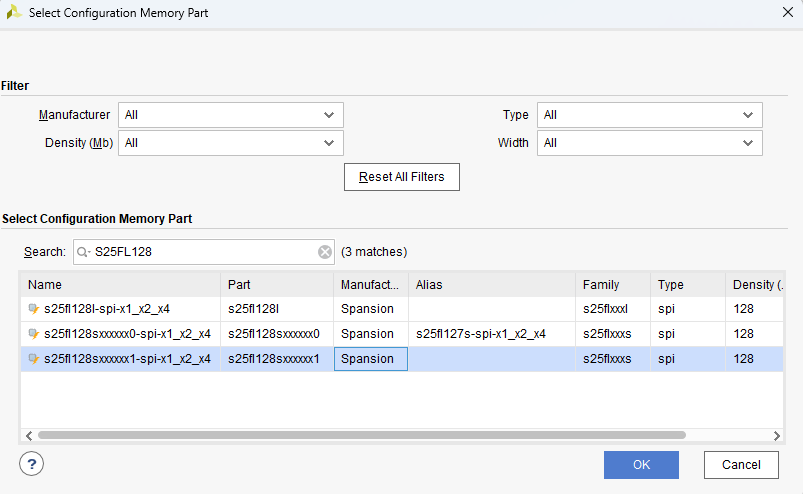
Task: Open the Type filter dropdown
Action: pyautogui.click(x=649, y=115)
